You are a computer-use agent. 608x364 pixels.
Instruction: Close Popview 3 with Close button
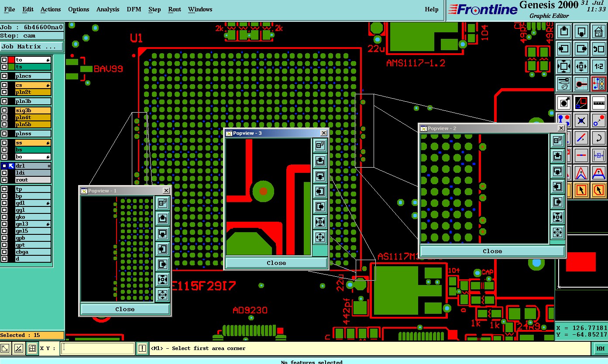[x=276, y=263]
